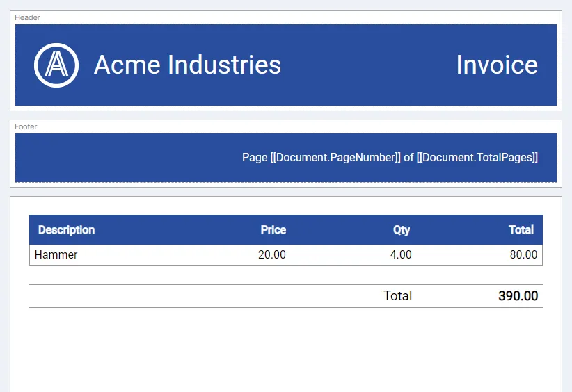Click the Invoice title in the header

[496, 65]
